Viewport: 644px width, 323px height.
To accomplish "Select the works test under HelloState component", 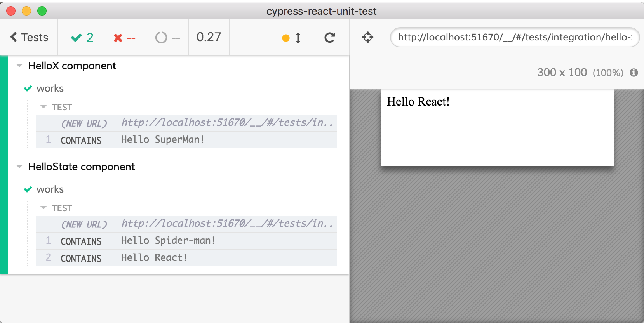I will click(x=50, y=189).
